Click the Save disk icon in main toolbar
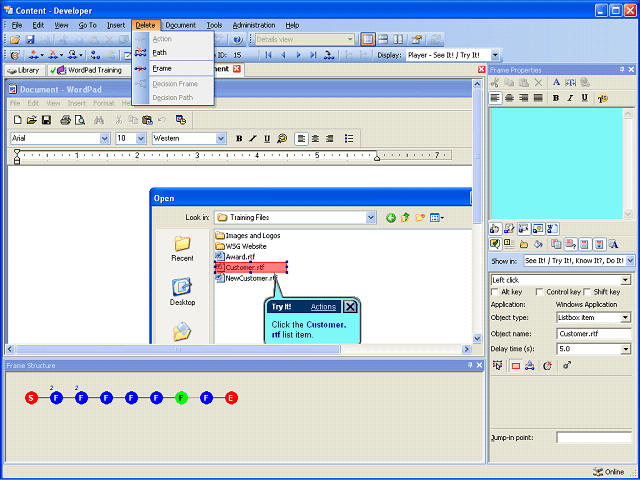Image resolution: width=640 pixels, height=480 pixels. [30, 40]
